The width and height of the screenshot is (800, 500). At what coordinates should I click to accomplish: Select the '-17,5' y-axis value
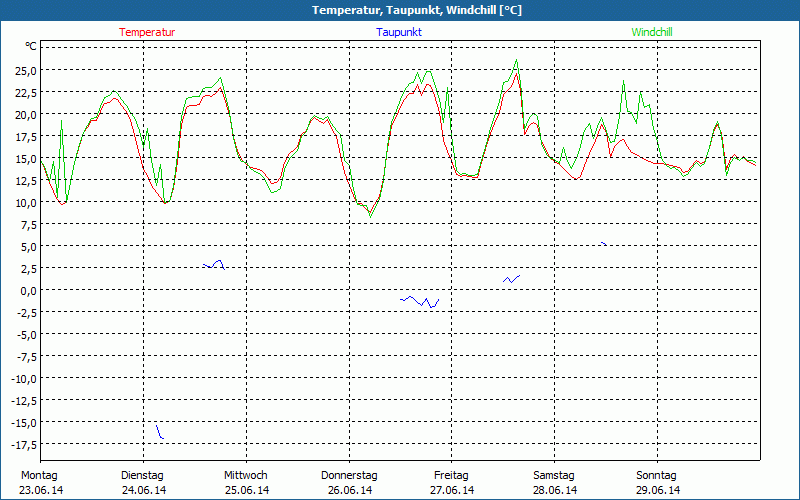tap(24, 445)
